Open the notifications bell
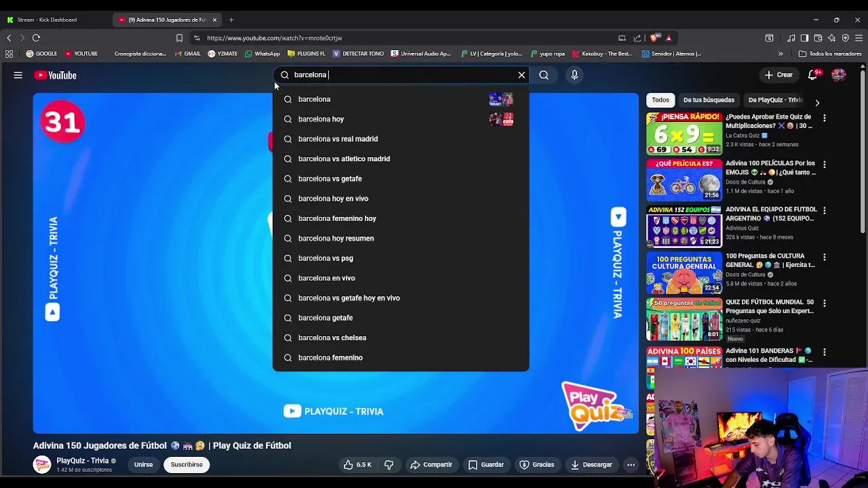The image size is (868, 488). pos(814,75)
